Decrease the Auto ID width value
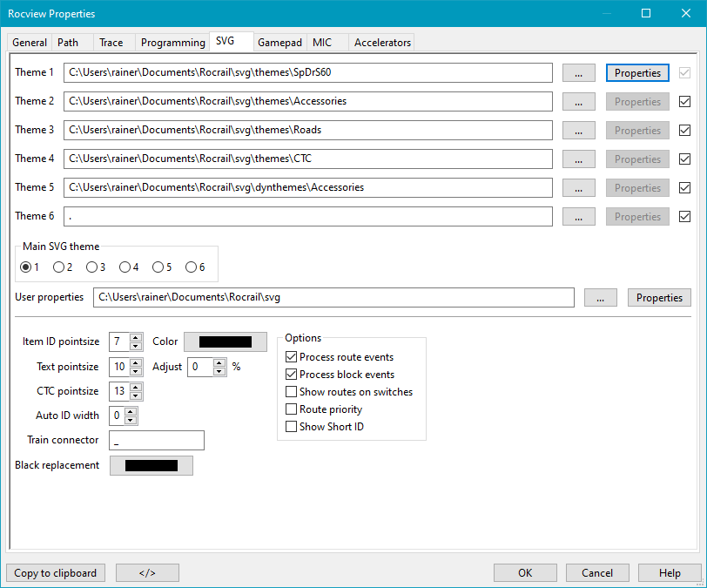Screen dimensions: 707x588 tap(131, 420)
